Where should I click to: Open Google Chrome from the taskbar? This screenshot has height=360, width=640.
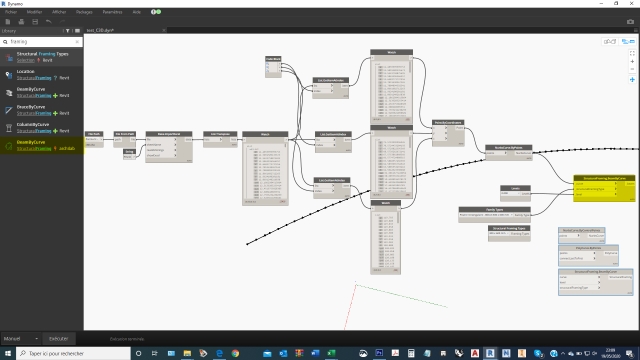tap(235, 353)
